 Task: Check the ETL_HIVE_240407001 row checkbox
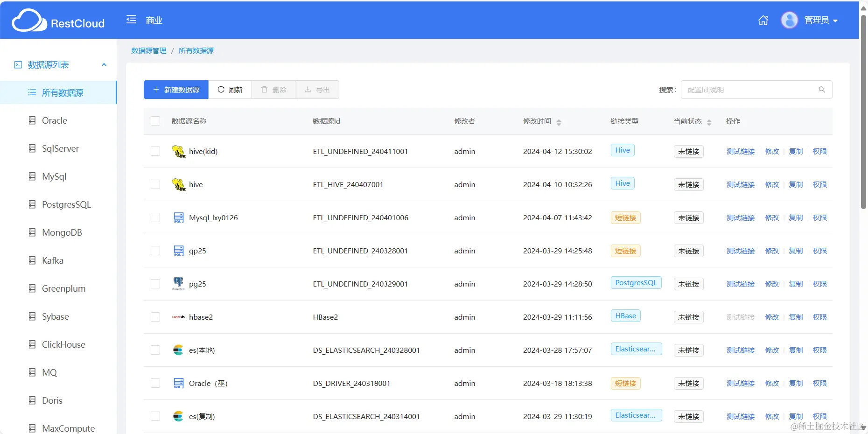pos(155,184)
